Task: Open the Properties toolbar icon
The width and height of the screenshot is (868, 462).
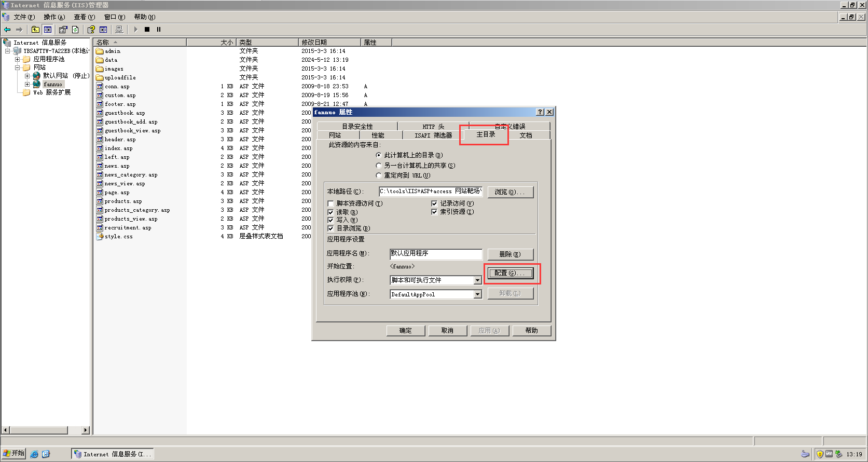Action: [63, 30]
